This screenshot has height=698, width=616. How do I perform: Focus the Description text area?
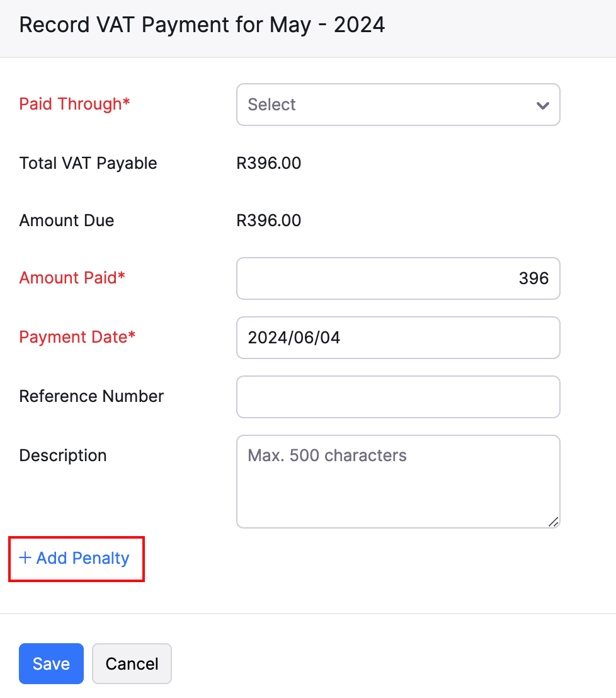[x=398, y=481]
